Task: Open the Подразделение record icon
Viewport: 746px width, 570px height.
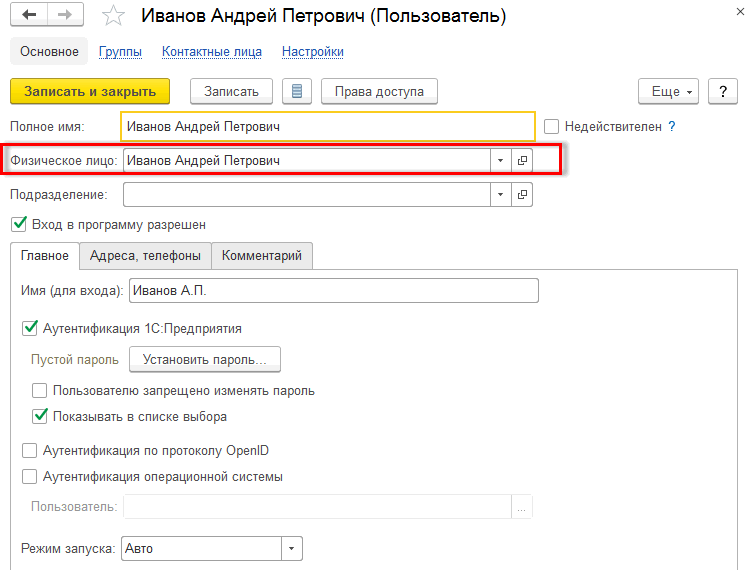Action: [x=522, y=194]
